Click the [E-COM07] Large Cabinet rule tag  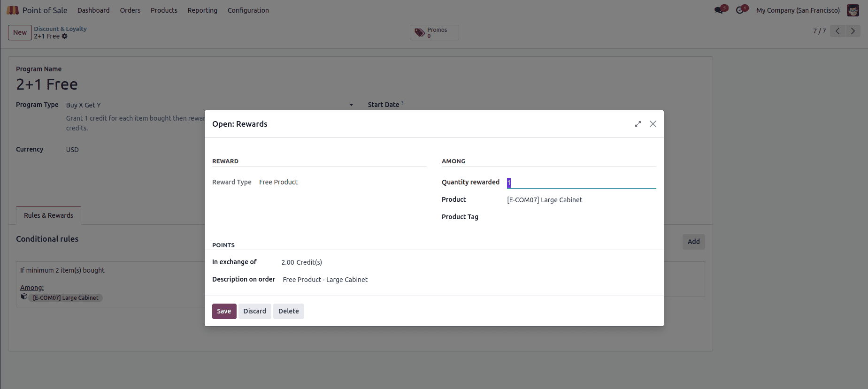[x=66, y=298]
